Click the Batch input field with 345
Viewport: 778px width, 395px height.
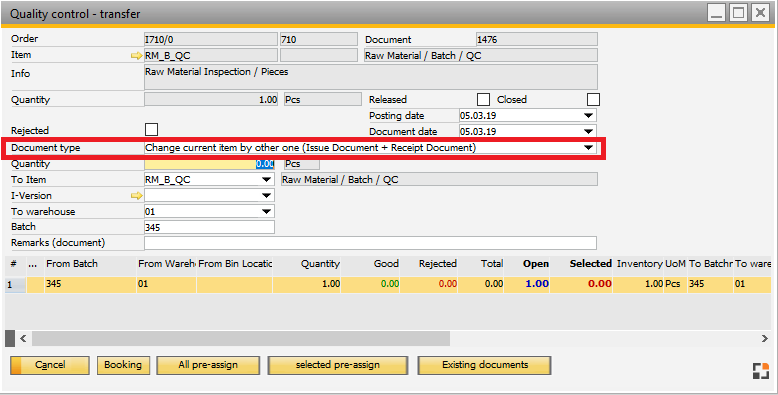coord(209,227)
